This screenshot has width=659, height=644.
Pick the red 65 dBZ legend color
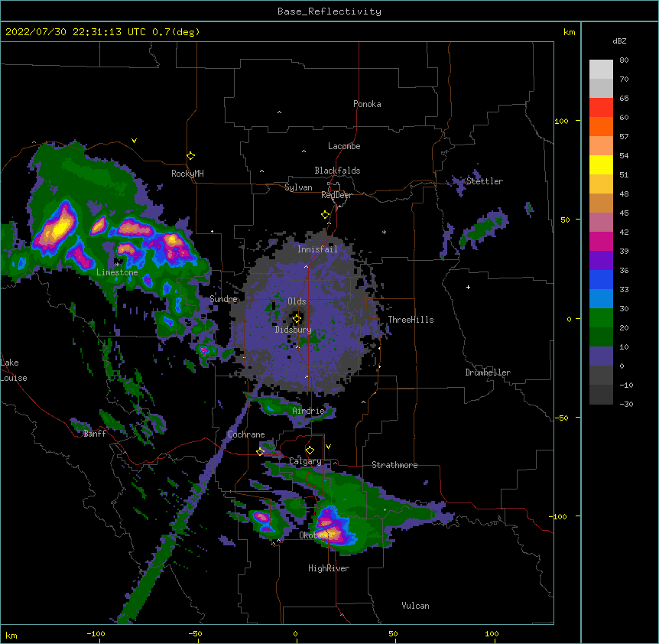tap(601, 107)
